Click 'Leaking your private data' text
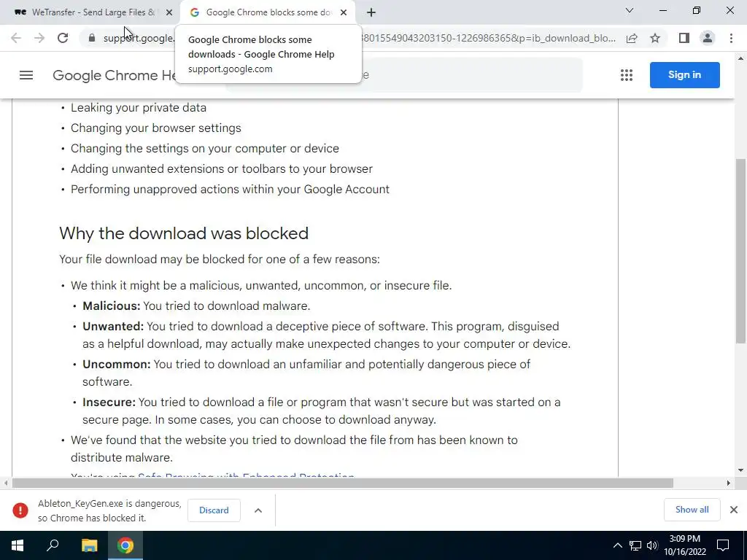747x560 pixels. (x=139, y=108)
